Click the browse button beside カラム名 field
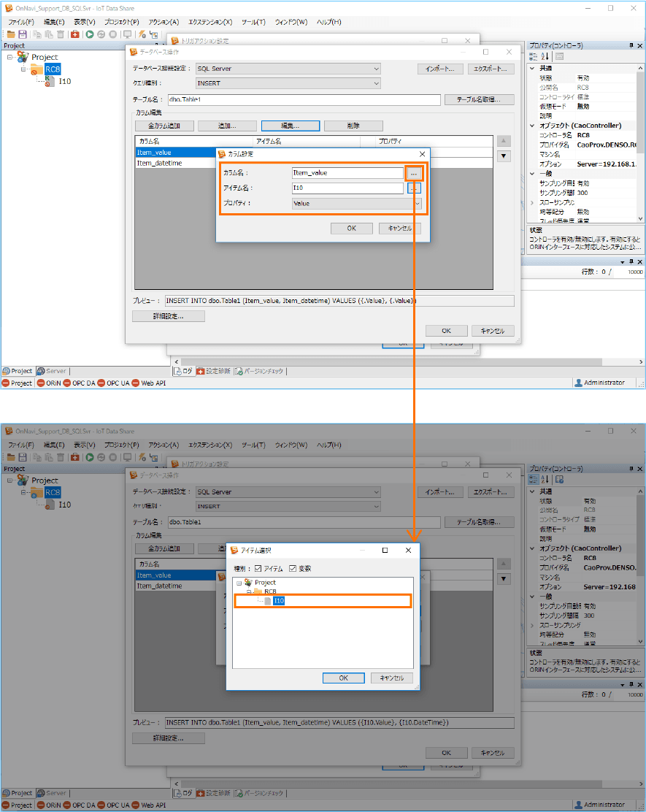646x812 pixels. [414, 174]
